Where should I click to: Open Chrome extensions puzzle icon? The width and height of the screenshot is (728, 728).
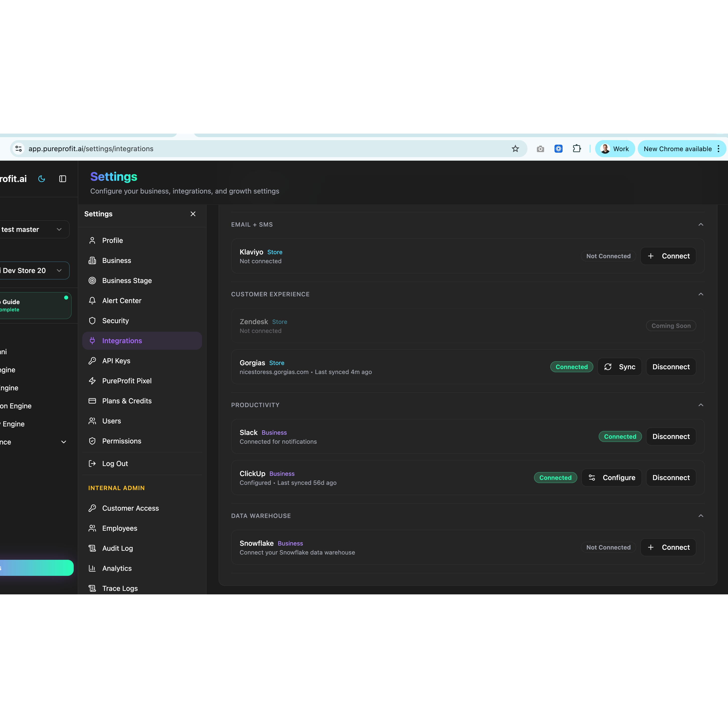click(577, 149)
